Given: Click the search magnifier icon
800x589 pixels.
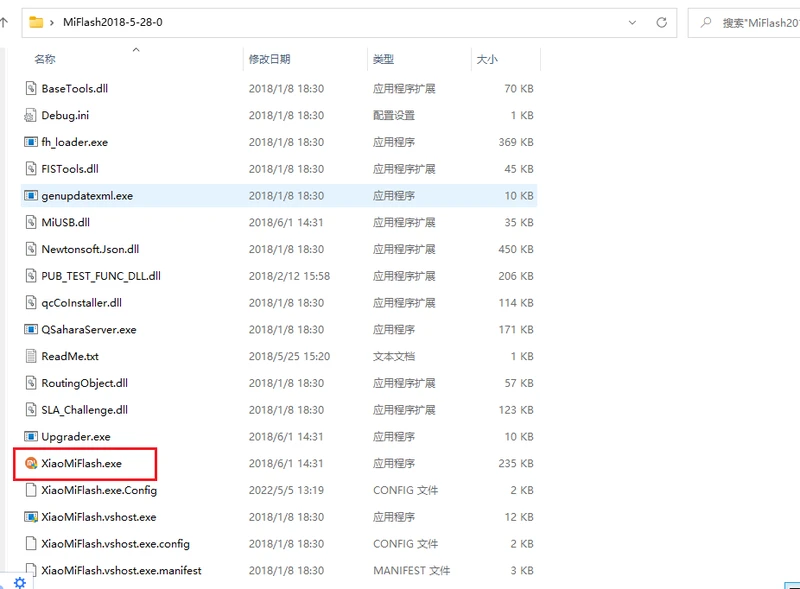Looking at the screenshot, I should click(x=706, y=22).
